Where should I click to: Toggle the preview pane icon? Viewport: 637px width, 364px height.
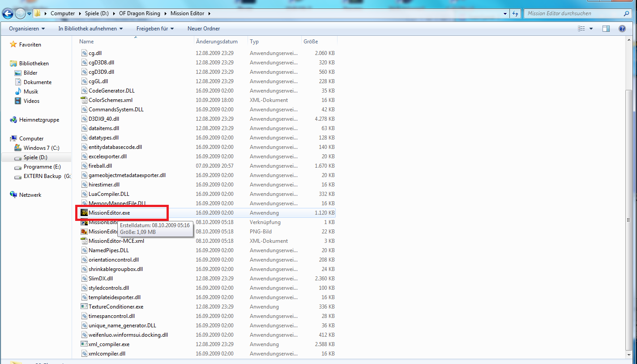[x=606, y=29]
